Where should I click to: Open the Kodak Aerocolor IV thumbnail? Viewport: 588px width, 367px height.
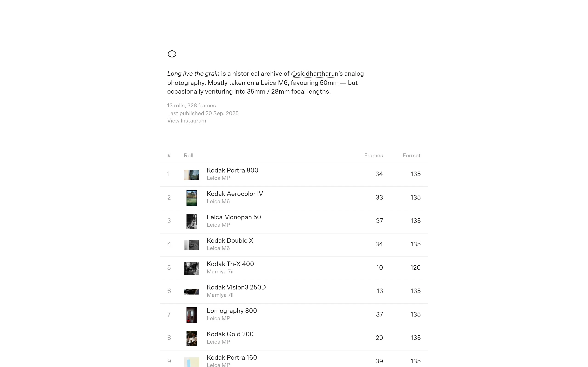point(192,198)
